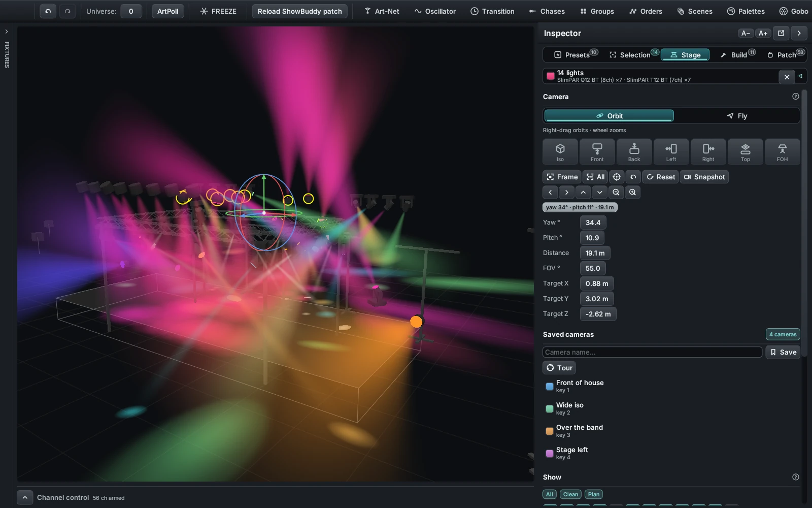Open the Presets tab
Viewport: 812px width, 508px height.
pos(576,55)
